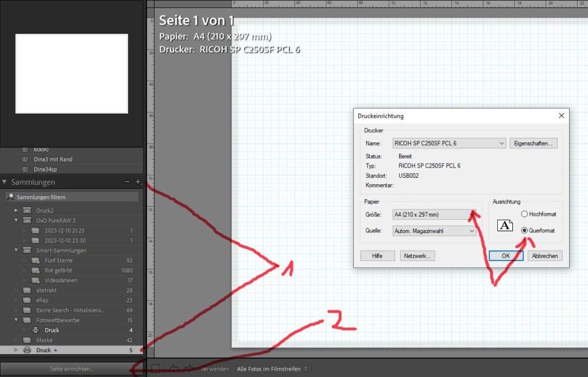The height and width of the screenshot is (377, 588).
Task: Select the Fünf Sterne smart collection
Action: (x=59, y=261)
